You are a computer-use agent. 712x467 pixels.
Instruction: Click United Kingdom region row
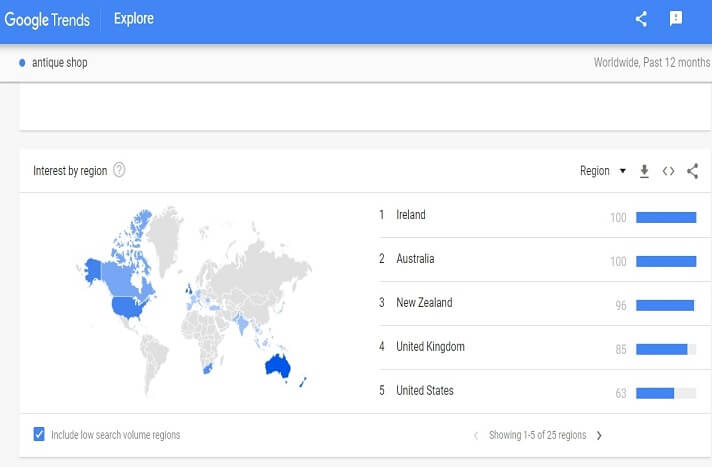pyautogui.click(x=430, y=347)
